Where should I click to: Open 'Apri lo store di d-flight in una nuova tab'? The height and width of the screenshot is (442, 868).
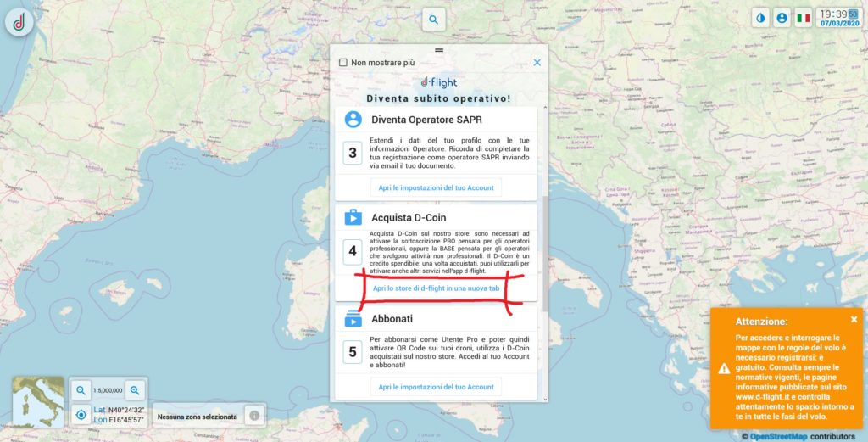coord(437,288)
